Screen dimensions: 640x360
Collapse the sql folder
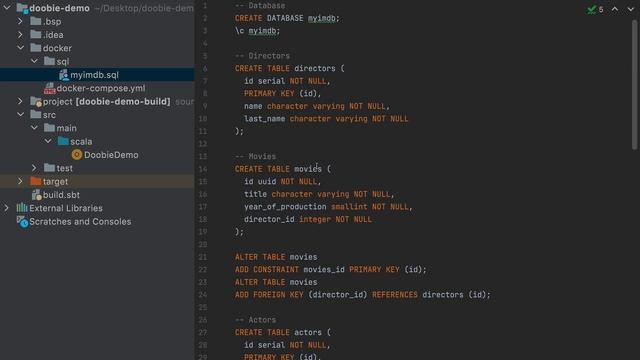click(34, 61)
